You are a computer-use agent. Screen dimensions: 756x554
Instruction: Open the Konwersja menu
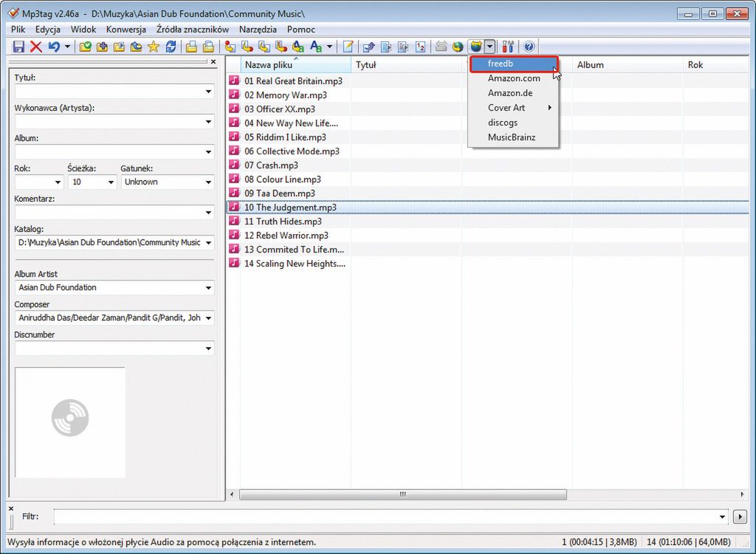[x=126, y=30]
